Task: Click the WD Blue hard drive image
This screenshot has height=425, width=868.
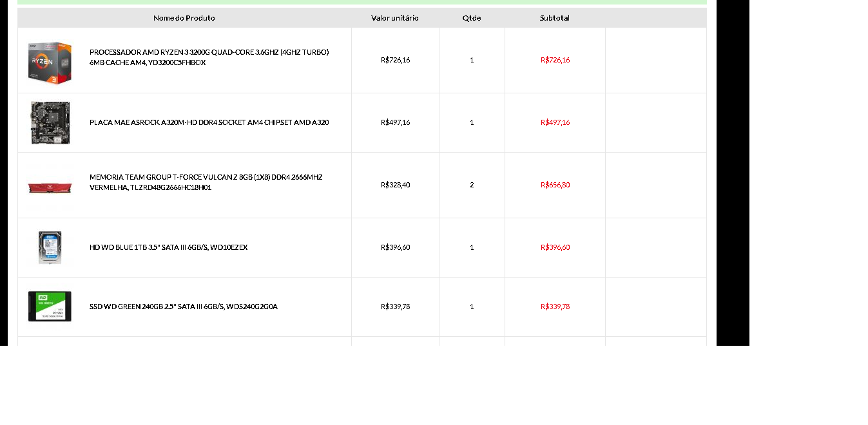Action: click(x=50, y=247)
